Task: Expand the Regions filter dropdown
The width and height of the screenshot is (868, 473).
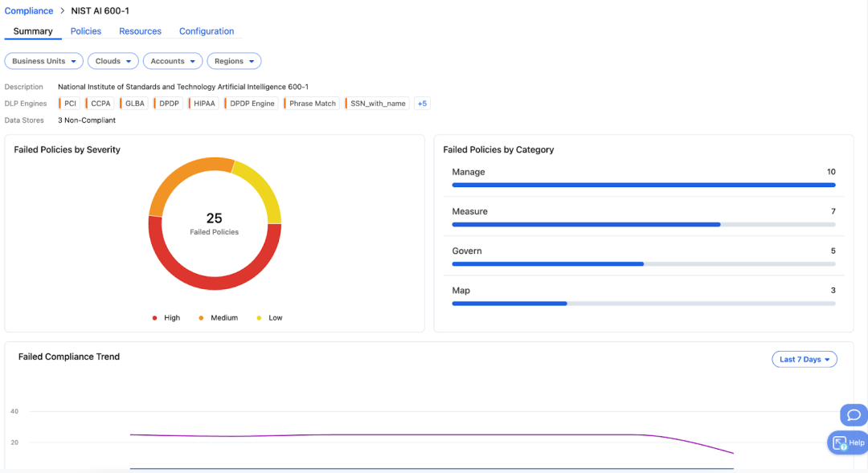Action: (234, 61)
